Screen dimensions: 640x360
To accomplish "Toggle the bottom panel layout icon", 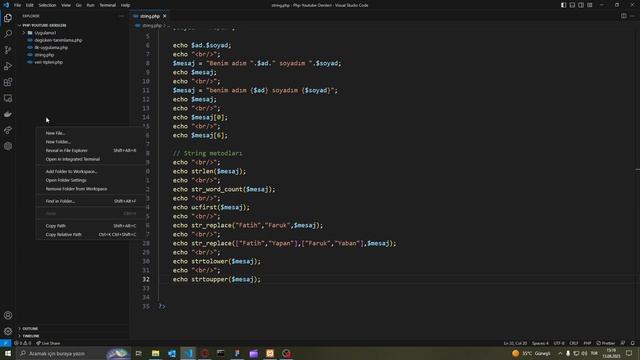I will [572, 5].
